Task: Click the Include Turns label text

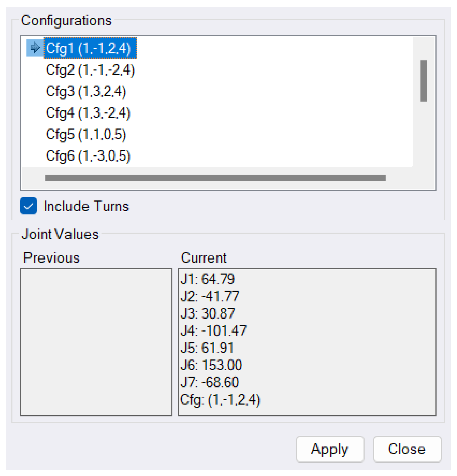Action: coord(86,207)
